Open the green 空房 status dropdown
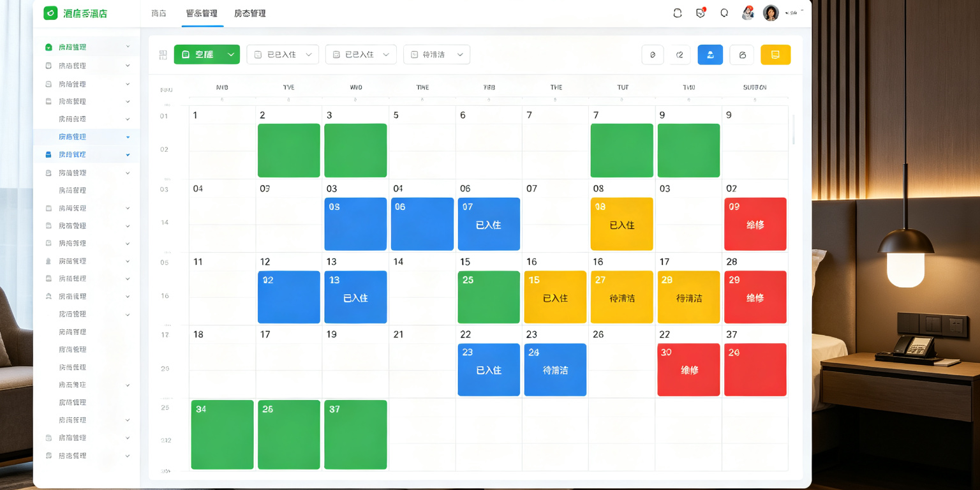The height and width of the screenshot is (490, 980). 207,55
